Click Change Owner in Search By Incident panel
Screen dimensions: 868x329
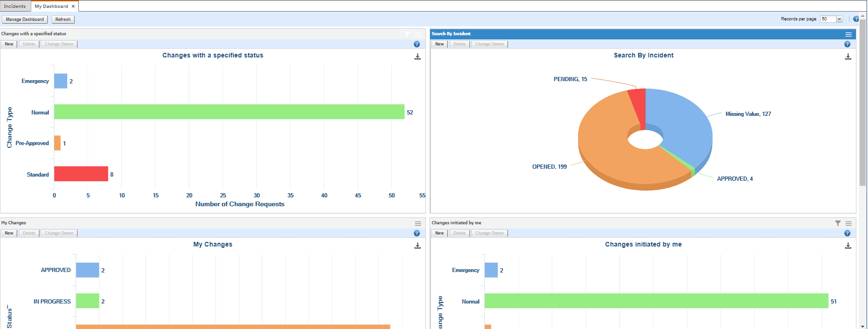[x=489, y=44]
